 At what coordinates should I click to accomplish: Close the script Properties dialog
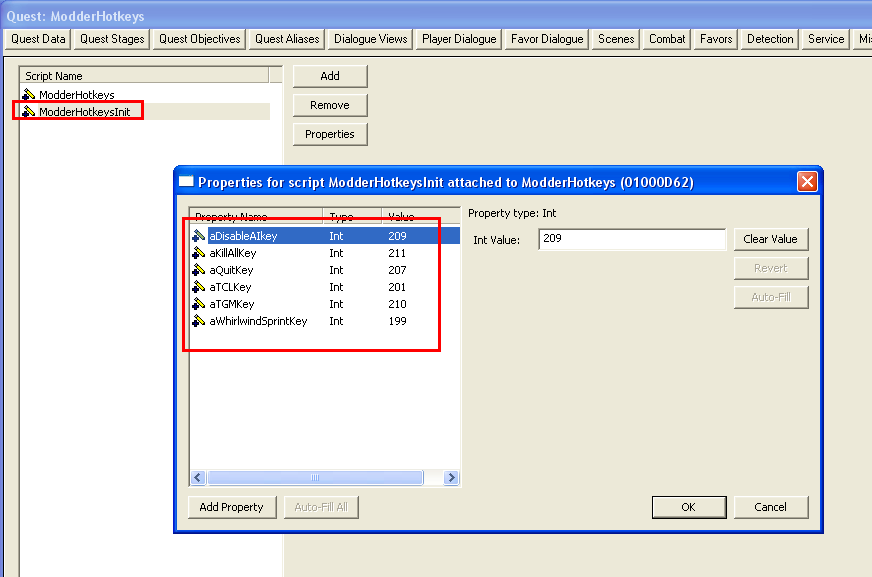click(807, 182)
